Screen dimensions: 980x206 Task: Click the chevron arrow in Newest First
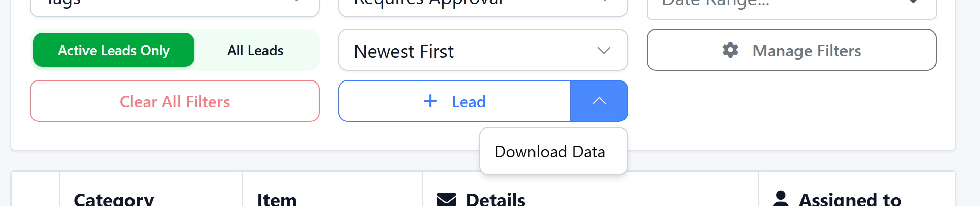tap(604, 51)
